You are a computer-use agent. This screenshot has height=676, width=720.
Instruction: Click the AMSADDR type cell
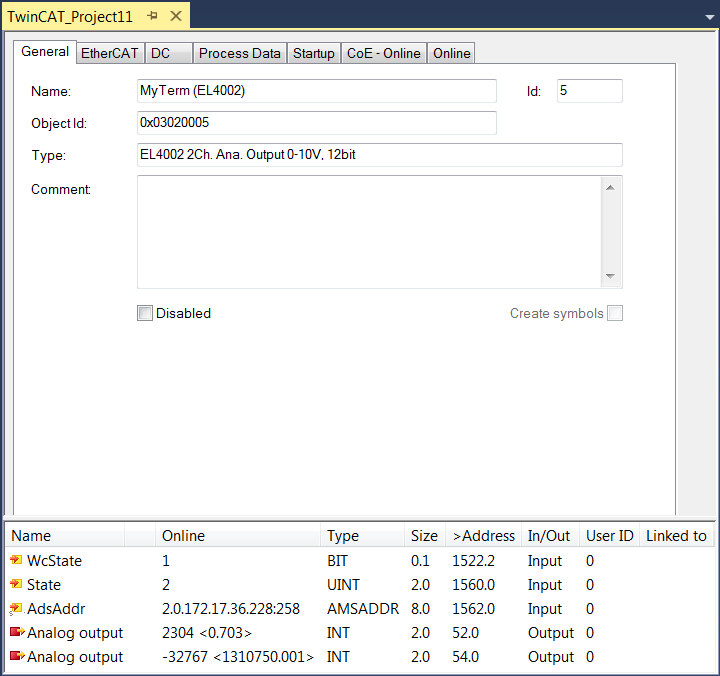pyautogui.click(x=363, y=608)
